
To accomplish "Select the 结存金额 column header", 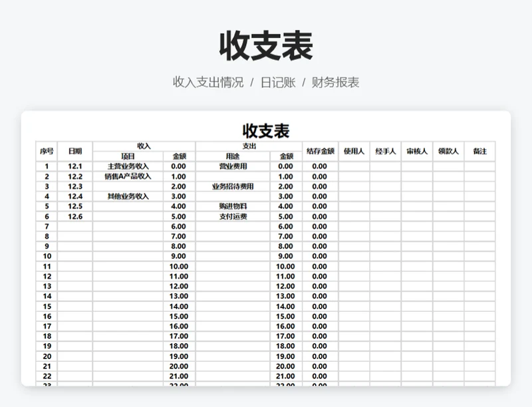I will click(320, 151).
